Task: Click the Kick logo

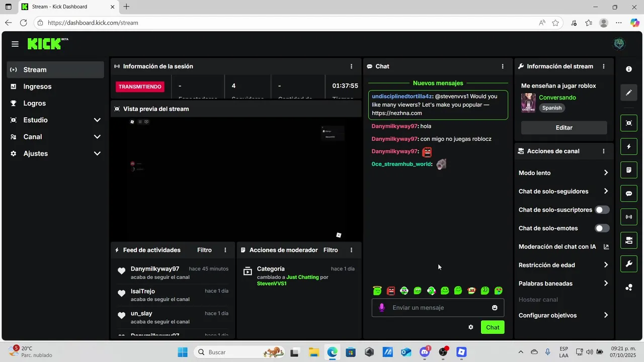Action: click(x=47, y=44)
